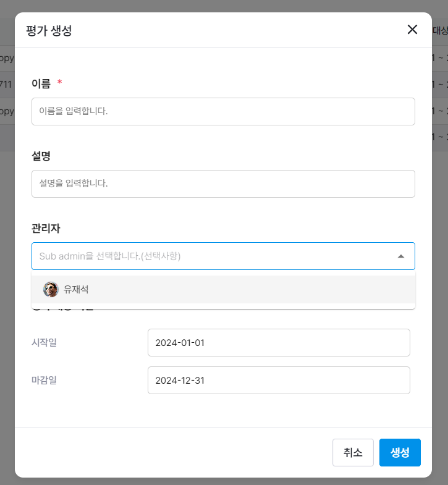Click the 평가 생성 dialog title
Screen dimensions: 448x485
click(49, 30)
